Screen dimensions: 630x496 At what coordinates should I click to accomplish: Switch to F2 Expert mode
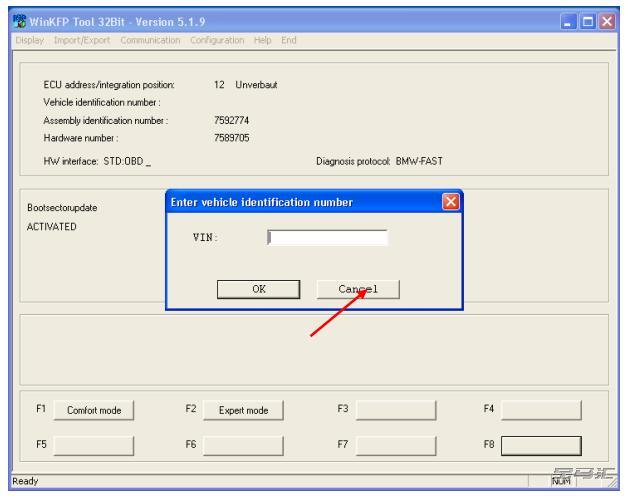point(243,409)
